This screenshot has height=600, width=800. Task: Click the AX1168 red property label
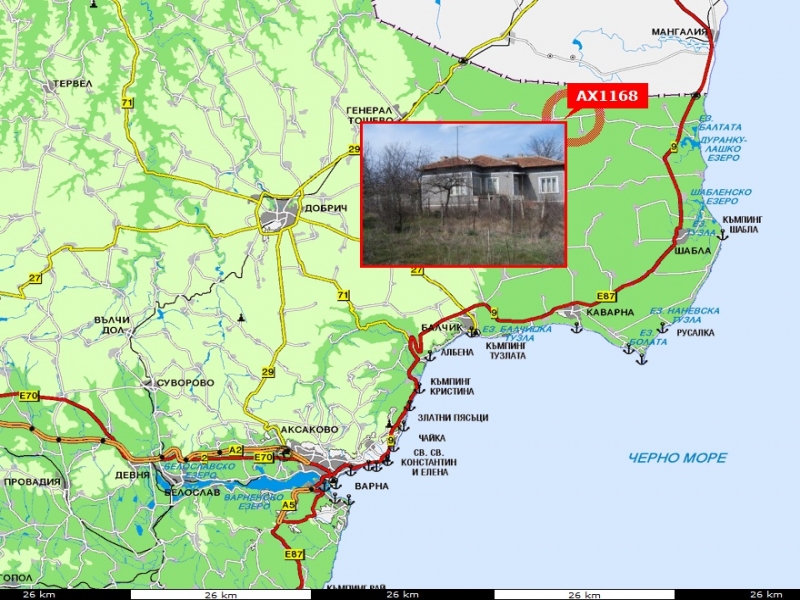pyautogui.click(x=608, y=96)
